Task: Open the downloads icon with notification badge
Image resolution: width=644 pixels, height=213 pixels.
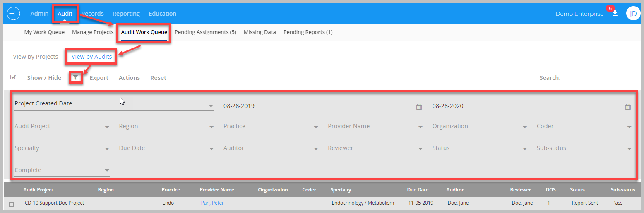Action: [x=615, y=13]
